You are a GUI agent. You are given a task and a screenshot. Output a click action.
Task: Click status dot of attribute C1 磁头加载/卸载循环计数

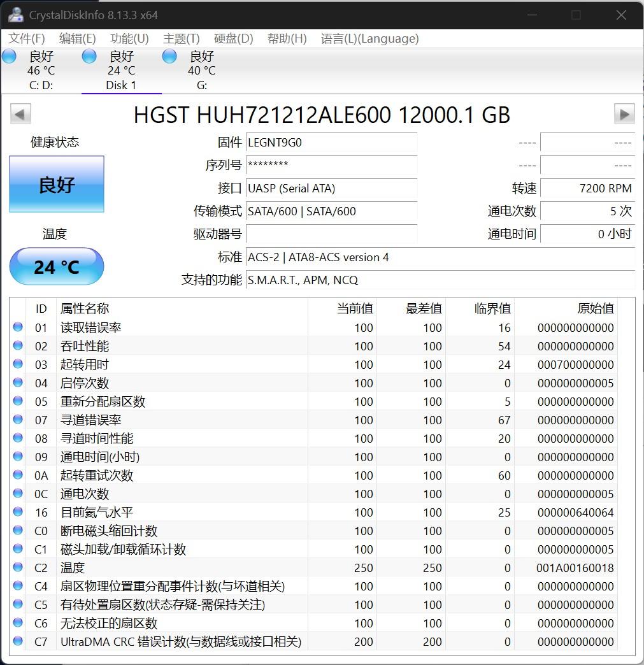18,548
